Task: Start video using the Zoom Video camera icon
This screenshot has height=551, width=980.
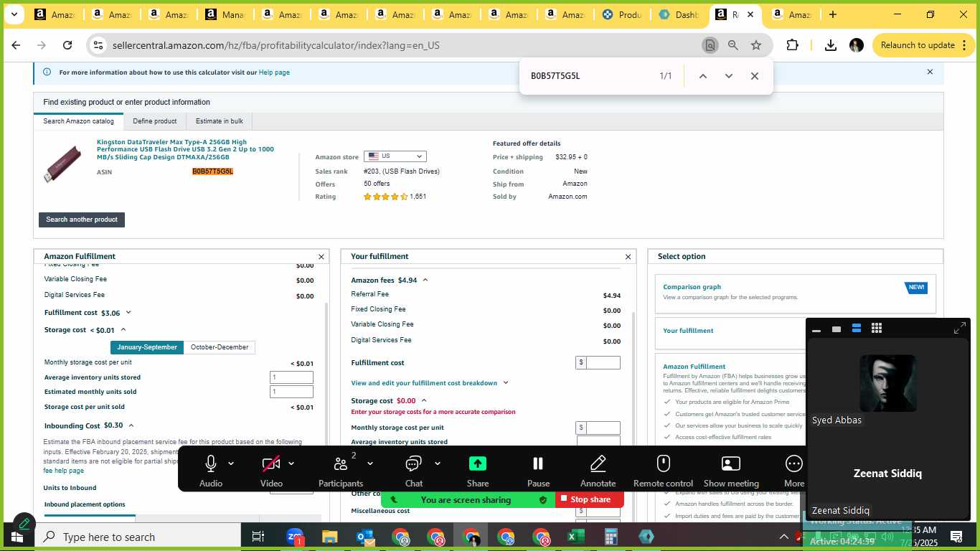Action: click(x=271, y=463)
